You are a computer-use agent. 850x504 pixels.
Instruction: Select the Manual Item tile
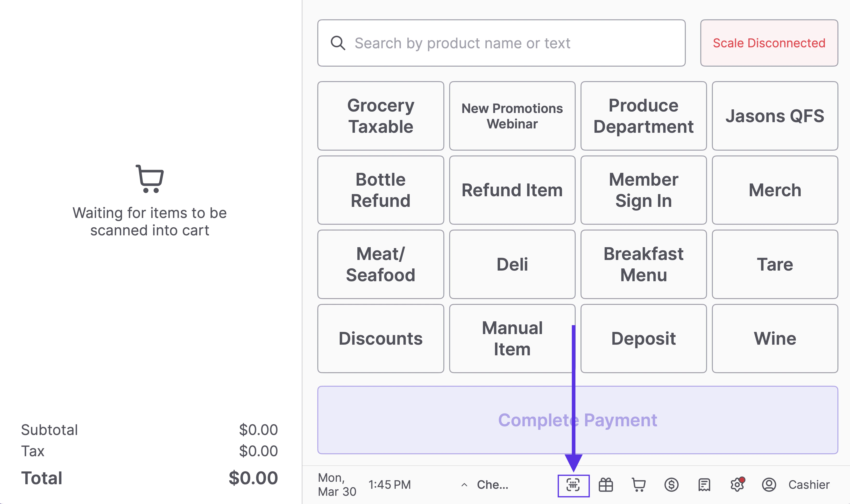[512, 339]
